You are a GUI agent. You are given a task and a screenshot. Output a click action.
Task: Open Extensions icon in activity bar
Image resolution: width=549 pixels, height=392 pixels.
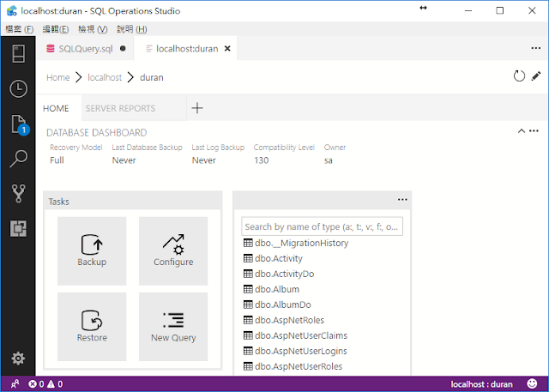click(x=18, y=228)
